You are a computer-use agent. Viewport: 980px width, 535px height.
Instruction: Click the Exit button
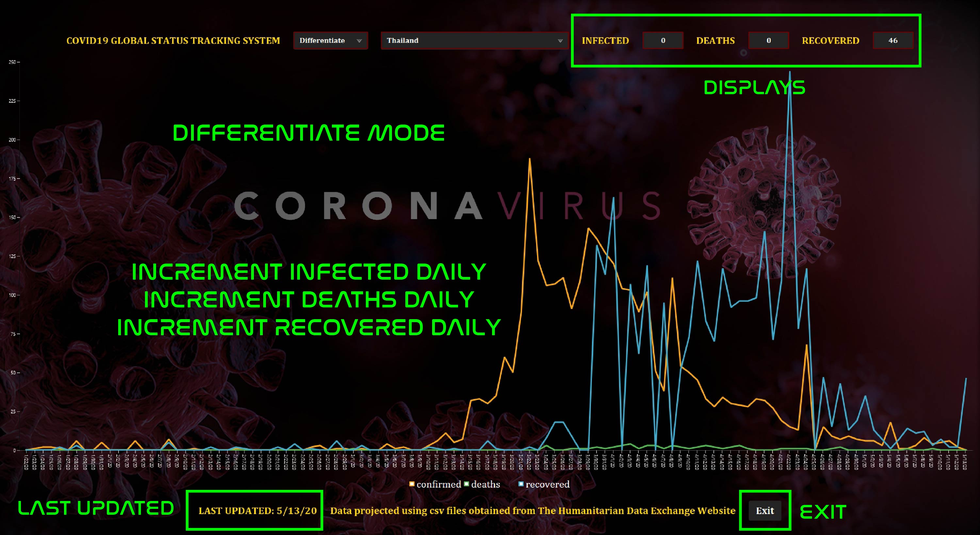point(765,510)
